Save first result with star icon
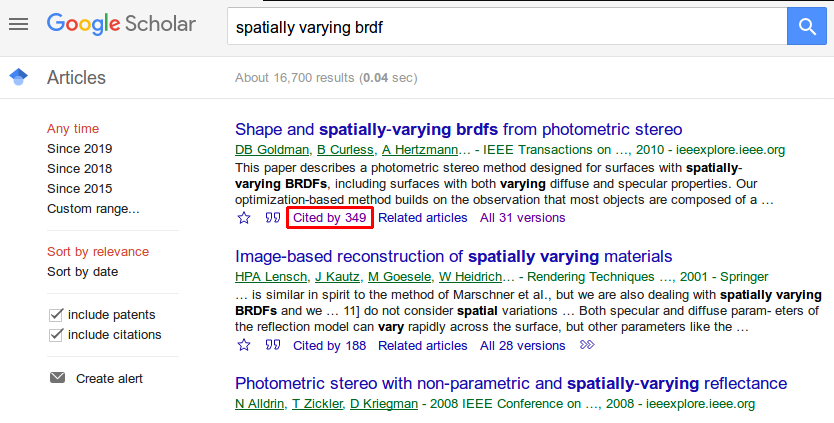Viewport: 834px width, 423px height. [x=244, y=218]
